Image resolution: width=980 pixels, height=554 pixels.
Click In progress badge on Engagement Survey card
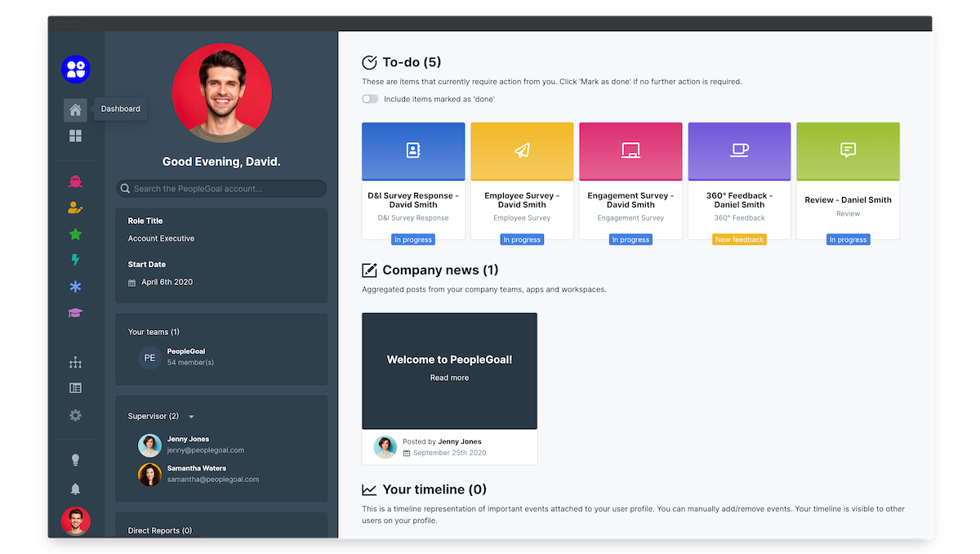pos(630,239)
